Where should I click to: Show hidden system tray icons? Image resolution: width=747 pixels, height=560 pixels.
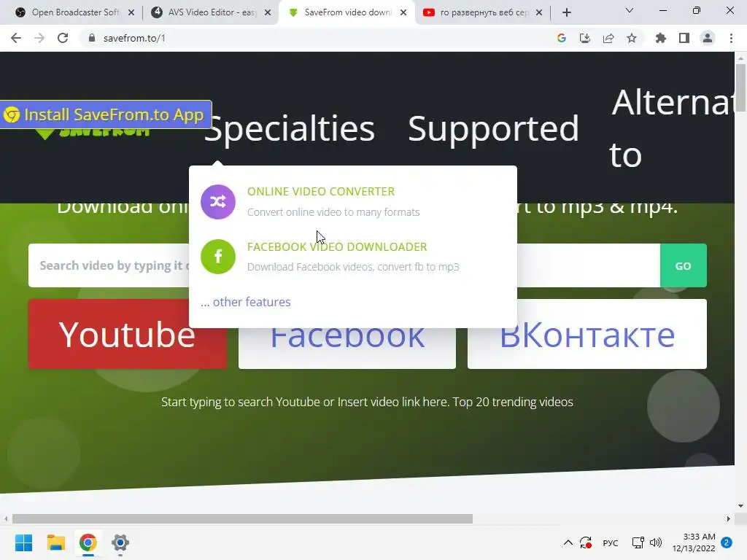[x=568, y=542]
